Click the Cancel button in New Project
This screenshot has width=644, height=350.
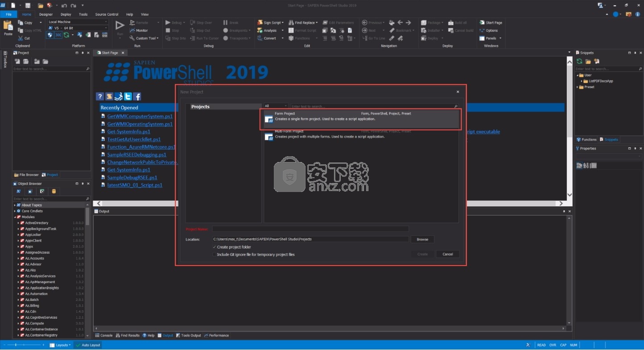pos(448,254)
